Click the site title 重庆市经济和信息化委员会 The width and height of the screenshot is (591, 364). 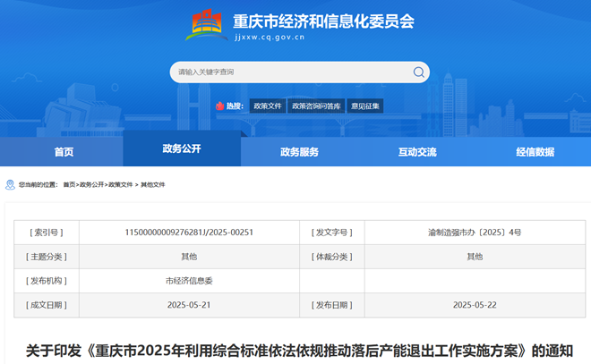(x=323, y=21)
